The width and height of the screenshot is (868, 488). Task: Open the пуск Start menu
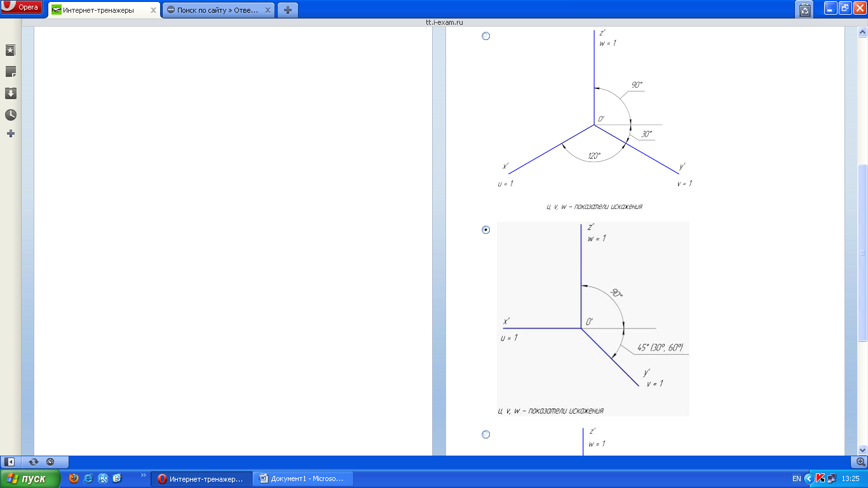click(31, 478)
